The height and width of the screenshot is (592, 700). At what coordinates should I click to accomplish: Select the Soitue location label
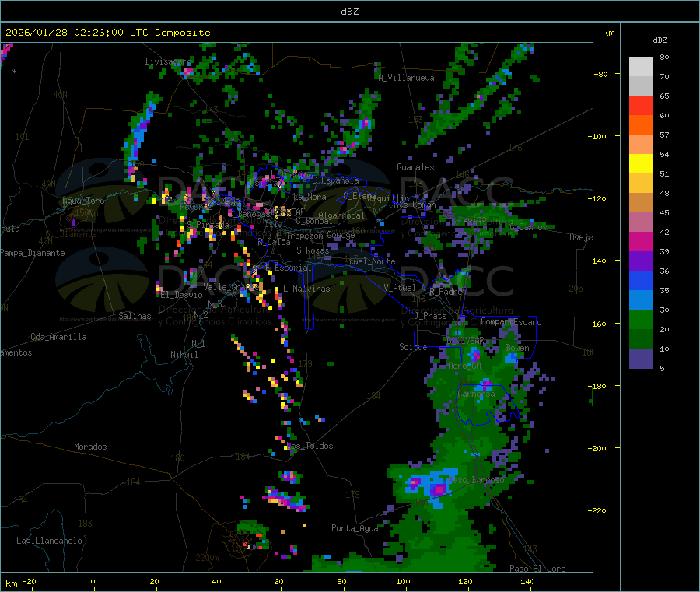[413, 346]
